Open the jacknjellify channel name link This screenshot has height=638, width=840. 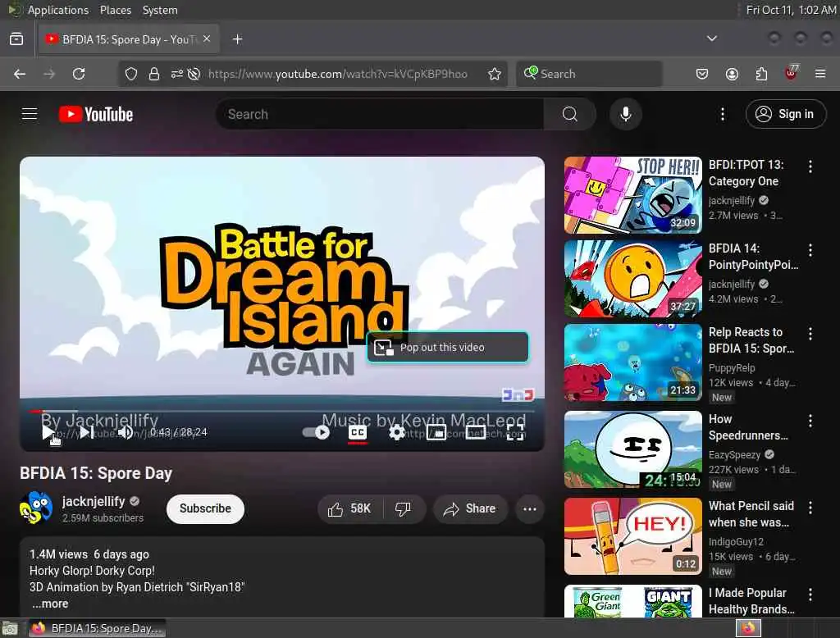click(x=94, y=501)
